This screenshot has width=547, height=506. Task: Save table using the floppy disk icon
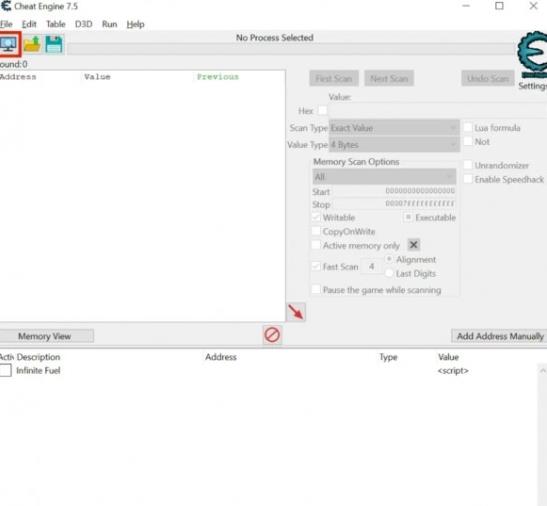[54, 44]
